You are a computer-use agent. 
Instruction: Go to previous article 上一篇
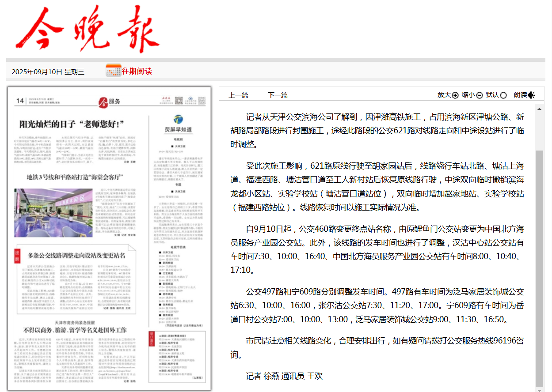(x=238, y=95)
